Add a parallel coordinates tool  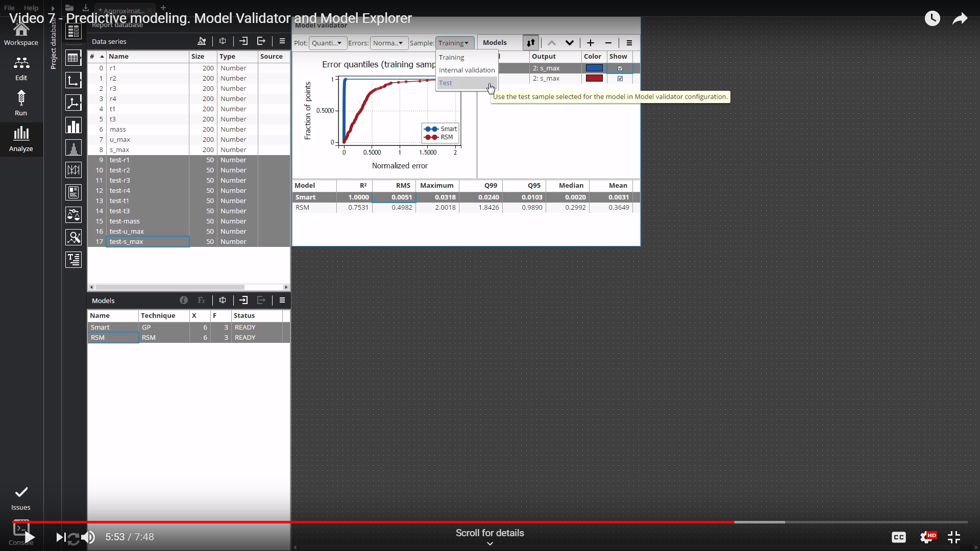click(x=73, y=170)
